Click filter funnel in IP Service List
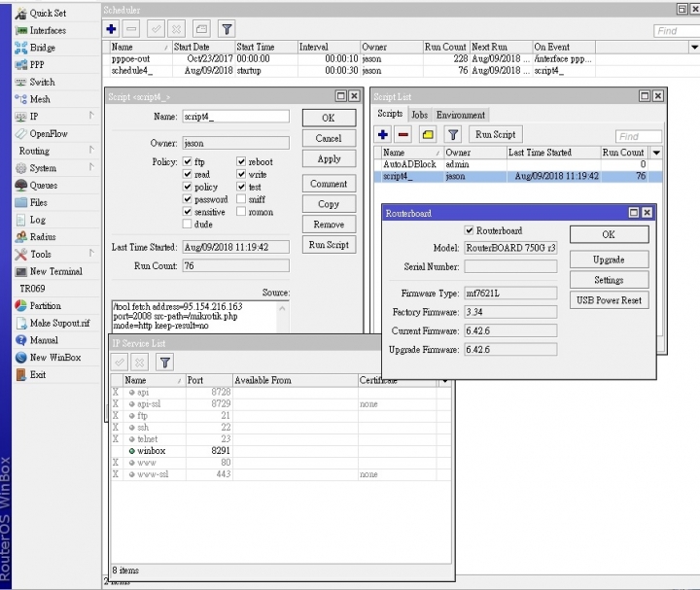This screenshot has width=700, height=590. [x=164, y=363]
